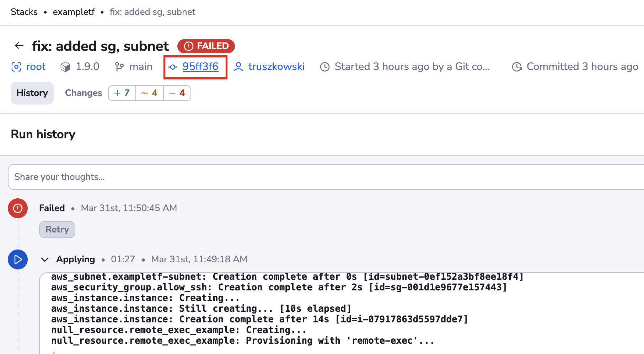Screen dimensions: 644x354
Task: Collapse the Applying log section
Action: point(45,259)
